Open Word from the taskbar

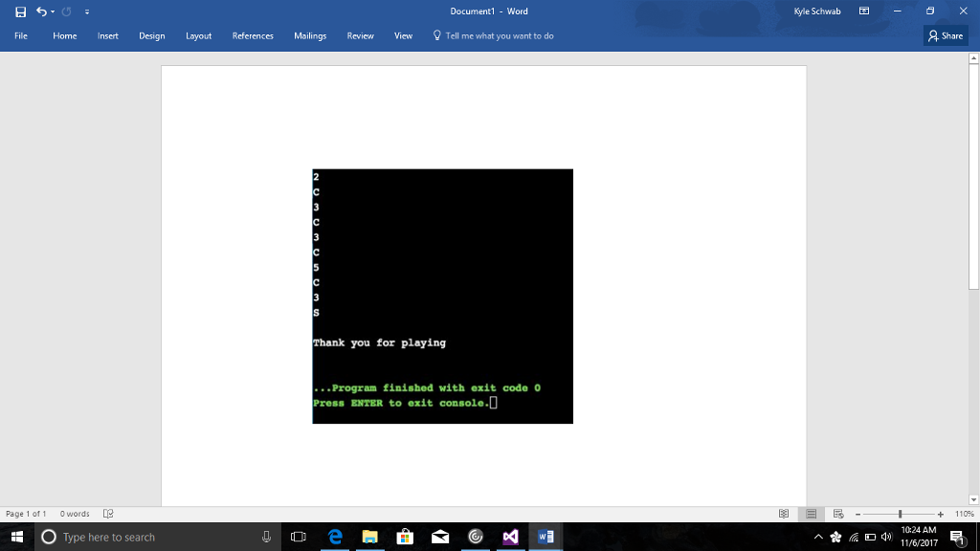[546, 537]
